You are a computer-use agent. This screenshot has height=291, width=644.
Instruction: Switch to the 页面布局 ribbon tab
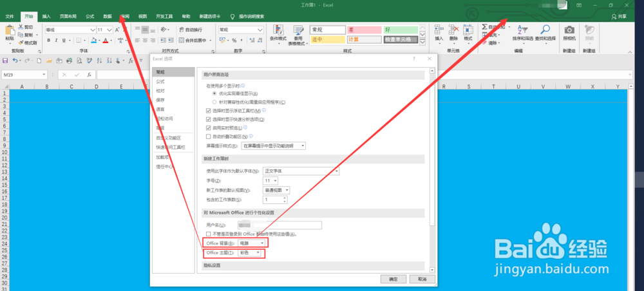pos(68,17)
